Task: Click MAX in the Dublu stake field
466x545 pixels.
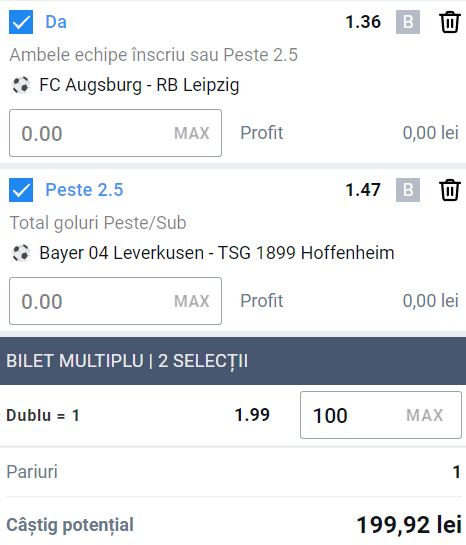Action: click(x=425, y=415)
